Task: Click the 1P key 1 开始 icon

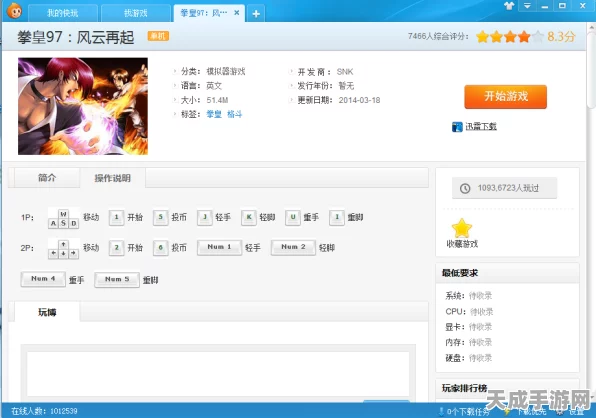Action: [116, 217]
